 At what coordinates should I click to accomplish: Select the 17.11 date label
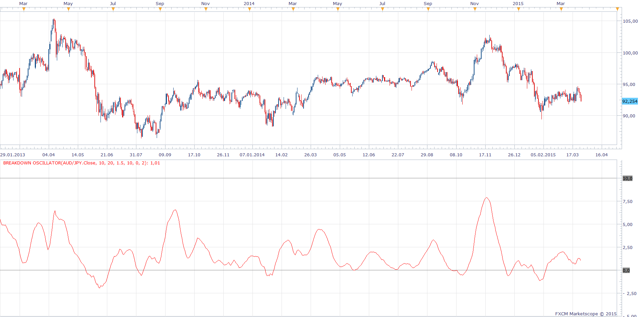485,155
